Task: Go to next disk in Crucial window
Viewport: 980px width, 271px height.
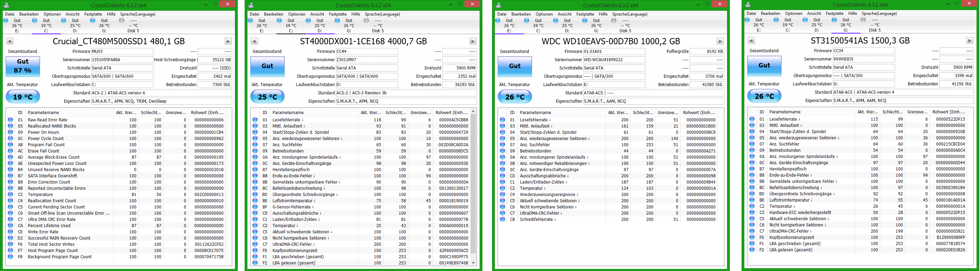Action: [228, 41]
